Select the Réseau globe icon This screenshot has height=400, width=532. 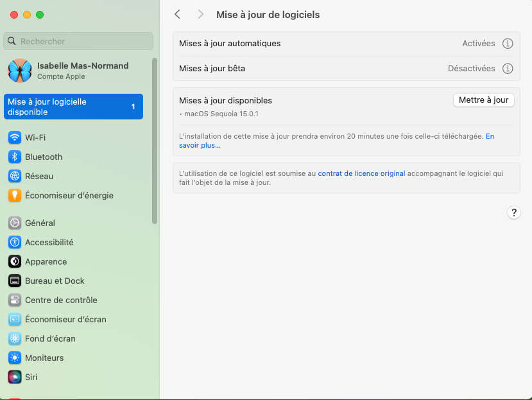click(15, 176)
